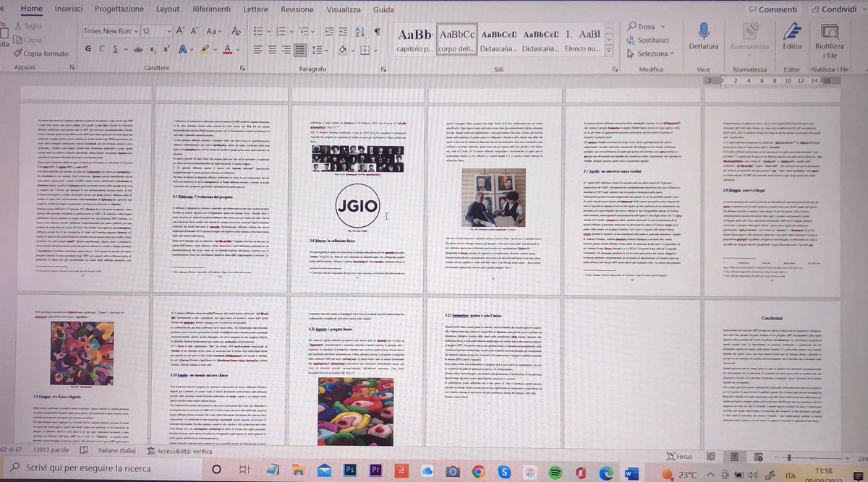
Task: Open the Guida tab
Action: click(383, 9)
